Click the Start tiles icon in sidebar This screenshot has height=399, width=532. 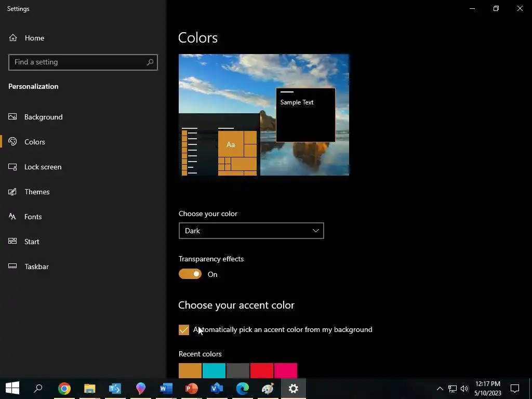tap(12, 241)
